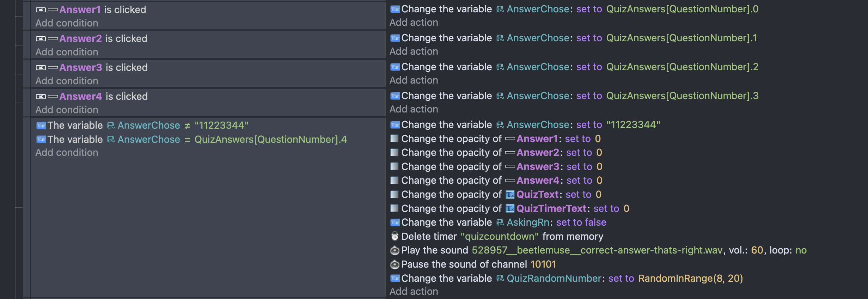
Task: Click the sound channel value 10101
Action: pos(543,264)
